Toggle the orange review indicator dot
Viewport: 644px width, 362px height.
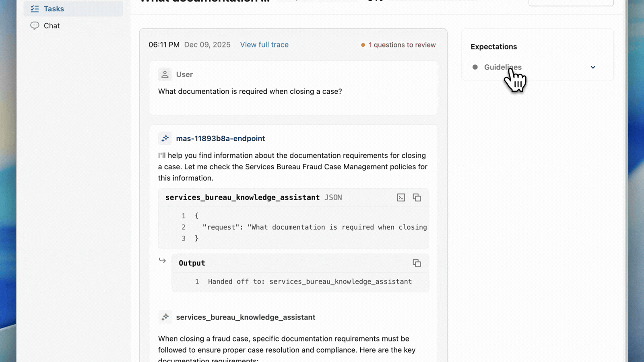[364, 45]
